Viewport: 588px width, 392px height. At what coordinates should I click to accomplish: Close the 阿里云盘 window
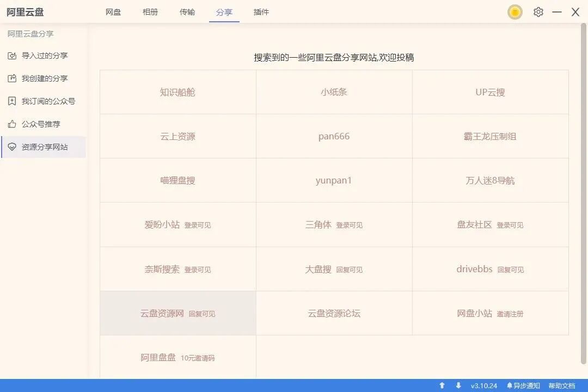coord(575,12)
